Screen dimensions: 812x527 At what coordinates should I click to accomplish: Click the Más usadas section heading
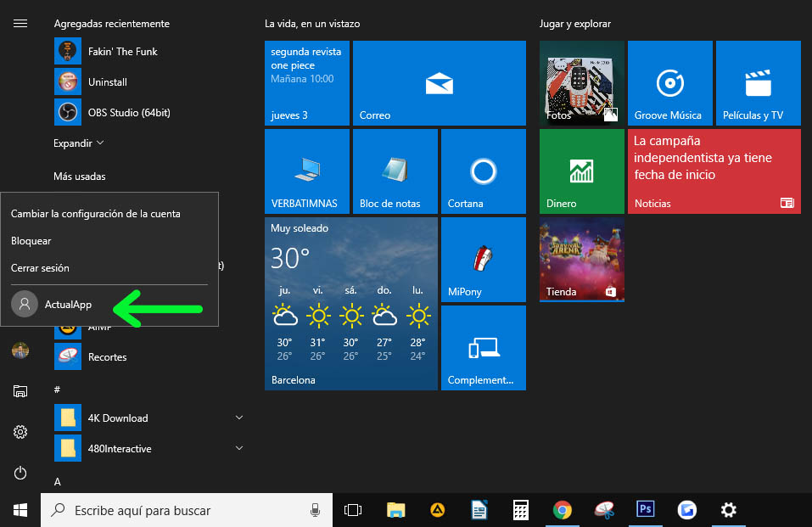pos(79,177)
